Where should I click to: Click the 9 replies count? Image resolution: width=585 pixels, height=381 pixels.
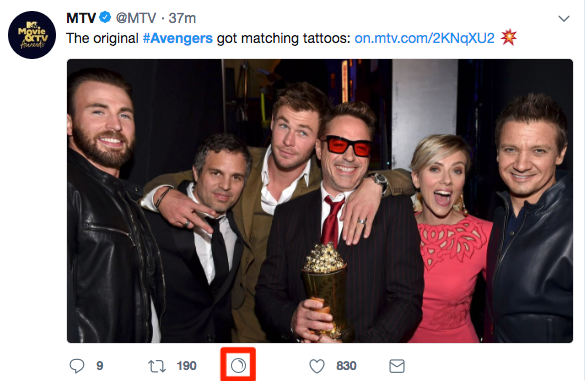pyautogui.click(x=100, y=366)
